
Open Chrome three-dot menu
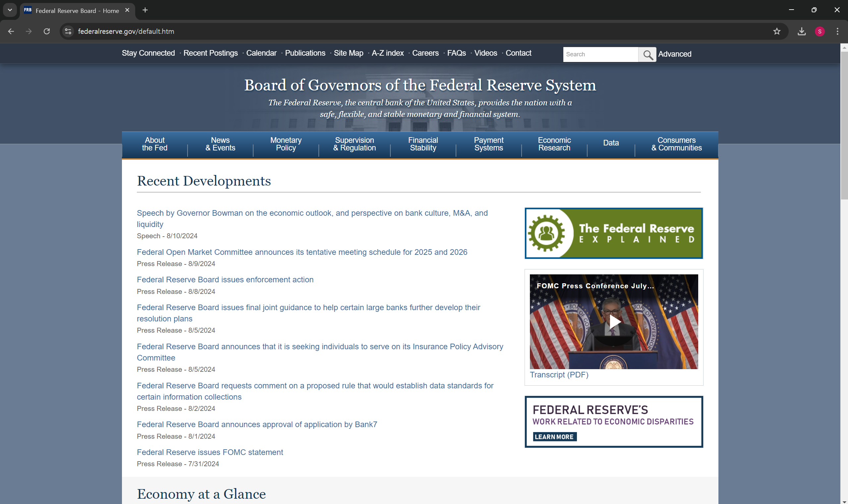[x=837, y=31]
